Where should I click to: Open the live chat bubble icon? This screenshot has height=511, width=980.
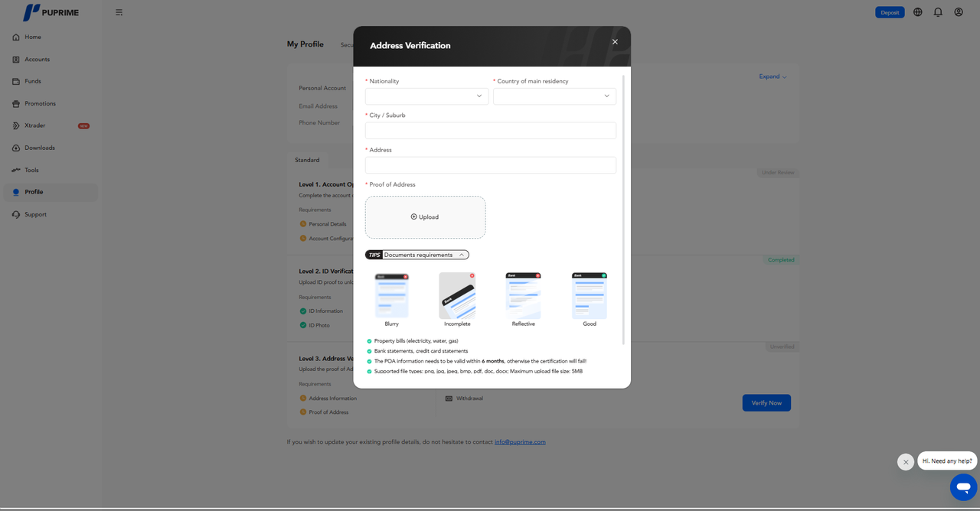click(963, 487)
